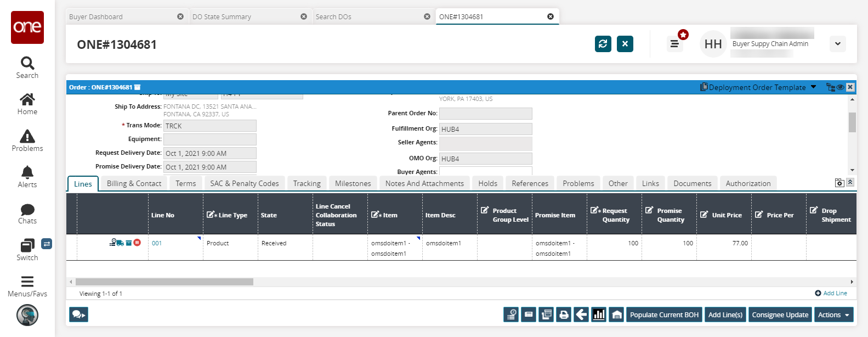Collapse header with double-chevron toggle near tabs
The height and width of the screenshot is (337, 868).
(x=850, y=182)
